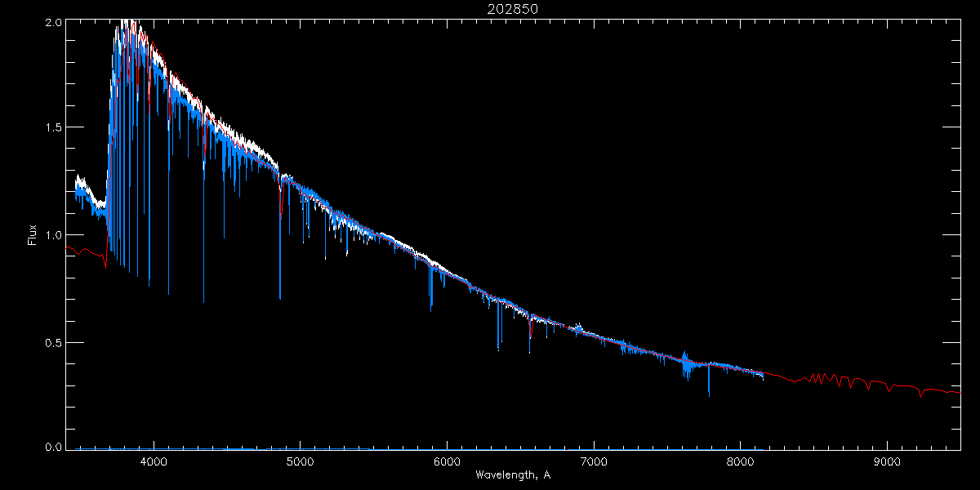Viewport: 980px width, 490px height.
Task: Click the 7000 wavelength tick label
Action: tap(594, 462)
